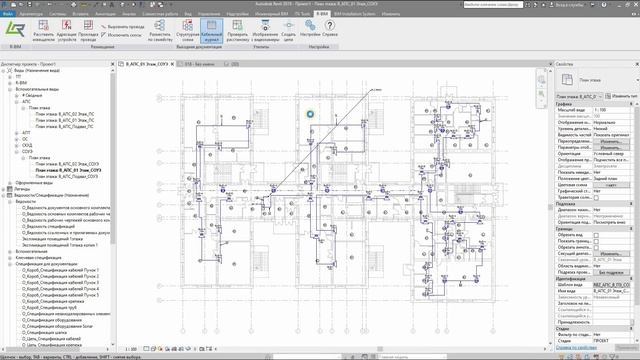Open Справка help icon
The height and width of the screenshot is (360, 640).
[x=329, y=29]
